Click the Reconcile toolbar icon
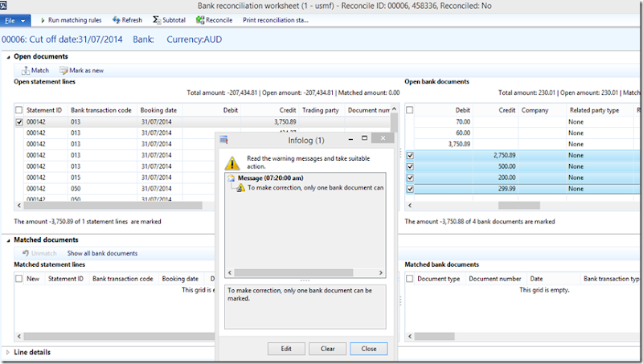 click(x=199, y=20)
